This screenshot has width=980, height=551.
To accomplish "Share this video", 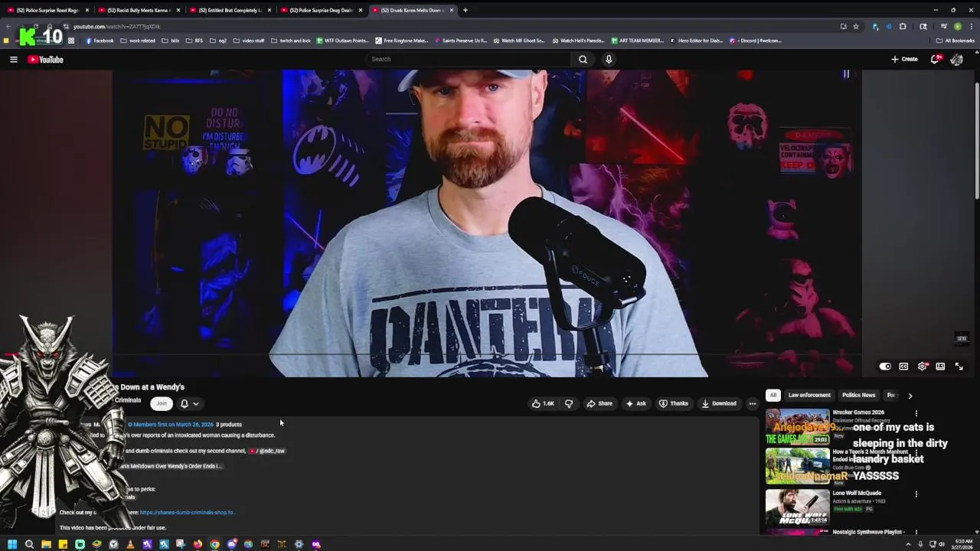I will click(599, 403).
